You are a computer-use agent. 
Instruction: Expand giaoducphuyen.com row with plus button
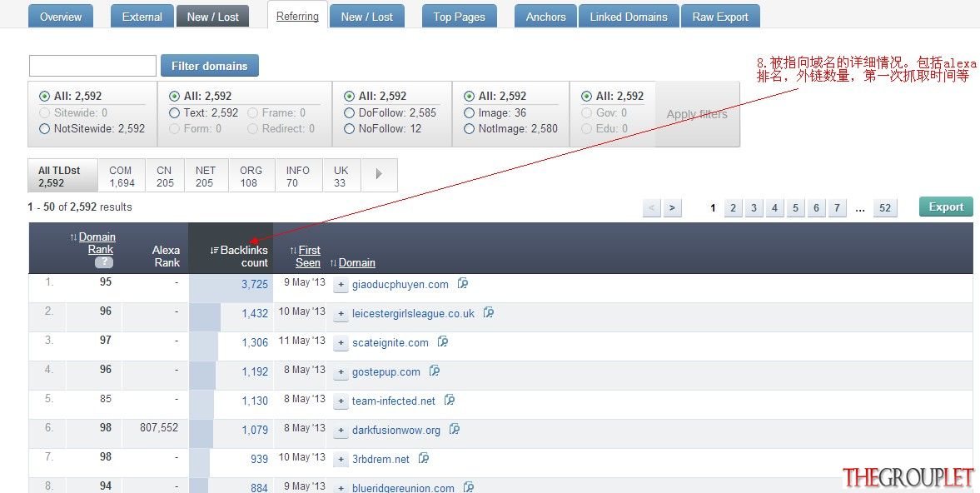(341, 285)
